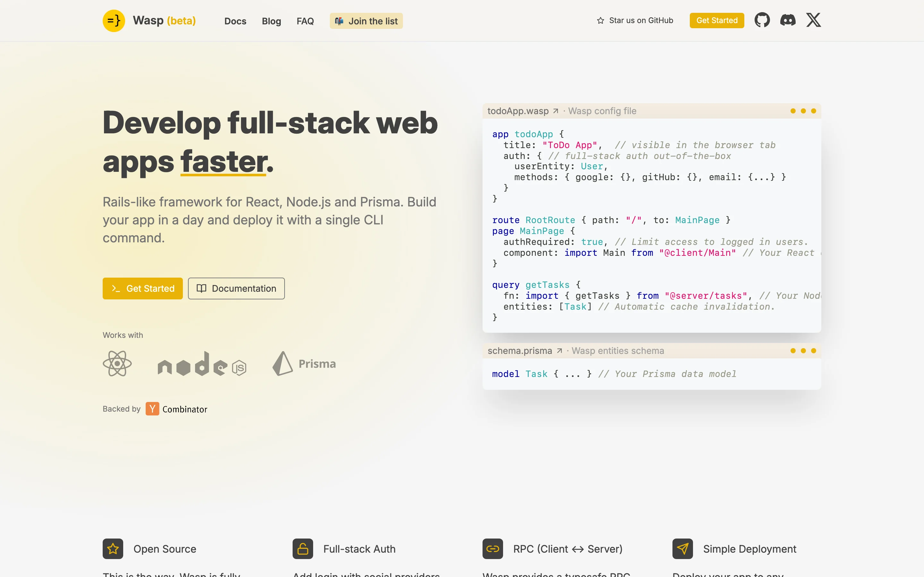Click the Join the list button

tap(366, 21)
